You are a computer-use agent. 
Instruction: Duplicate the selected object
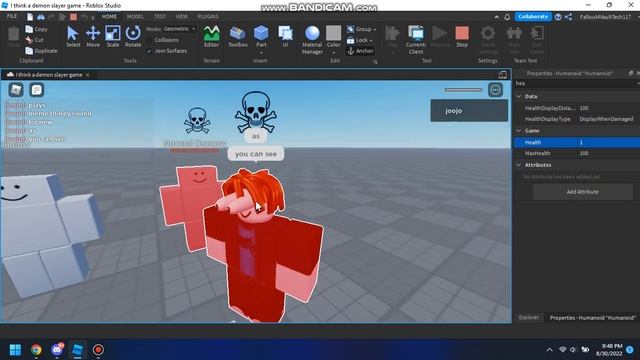click(x=41, y=51)
